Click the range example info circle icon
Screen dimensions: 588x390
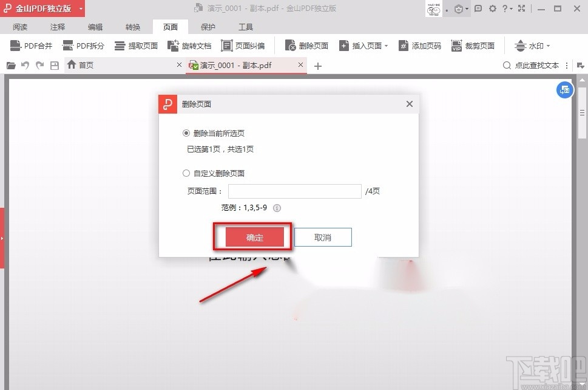click(277, 208)
